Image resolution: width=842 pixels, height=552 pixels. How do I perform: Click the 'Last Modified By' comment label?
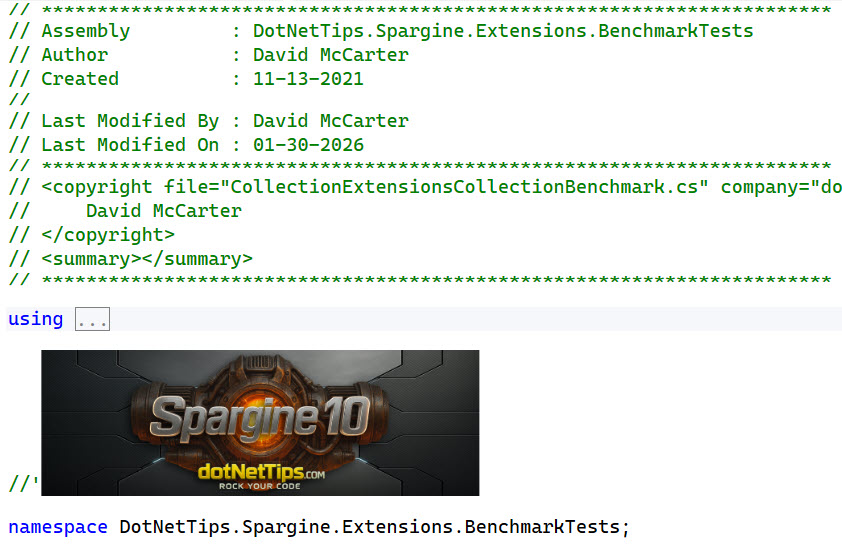pos(129,121)
